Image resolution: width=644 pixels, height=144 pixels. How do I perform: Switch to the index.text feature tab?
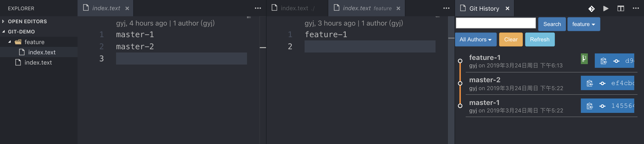pyautogui.click(x=366, y=8)
